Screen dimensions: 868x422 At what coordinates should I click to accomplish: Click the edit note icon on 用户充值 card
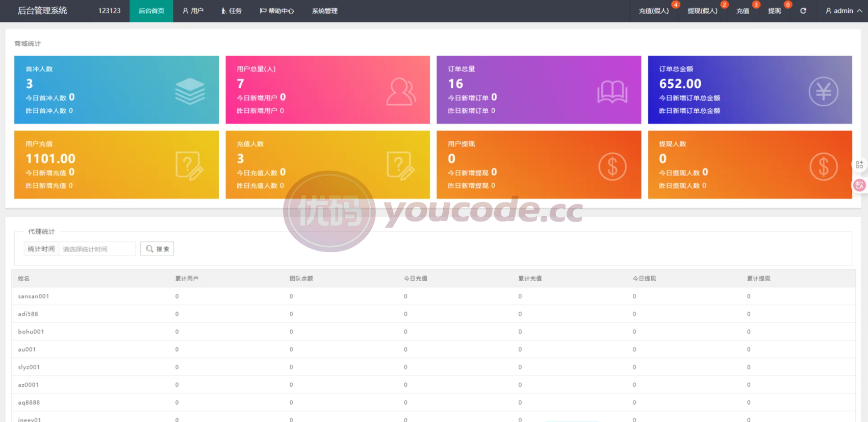point(190,166)
